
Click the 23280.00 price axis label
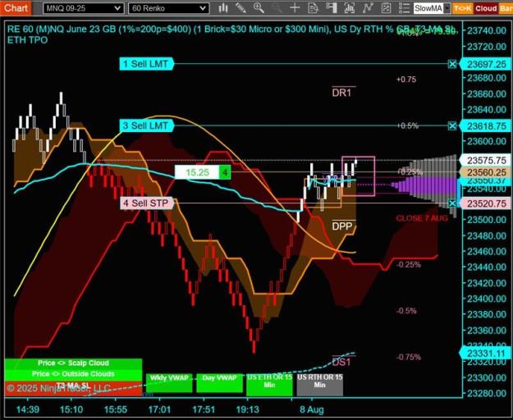tap(486, 394)
